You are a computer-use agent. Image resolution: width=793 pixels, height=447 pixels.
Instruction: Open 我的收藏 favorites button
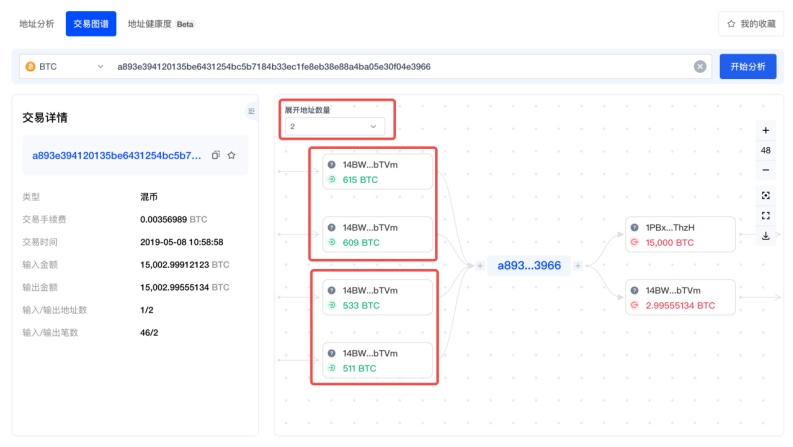pyautogui.click(x=751, y=24)
